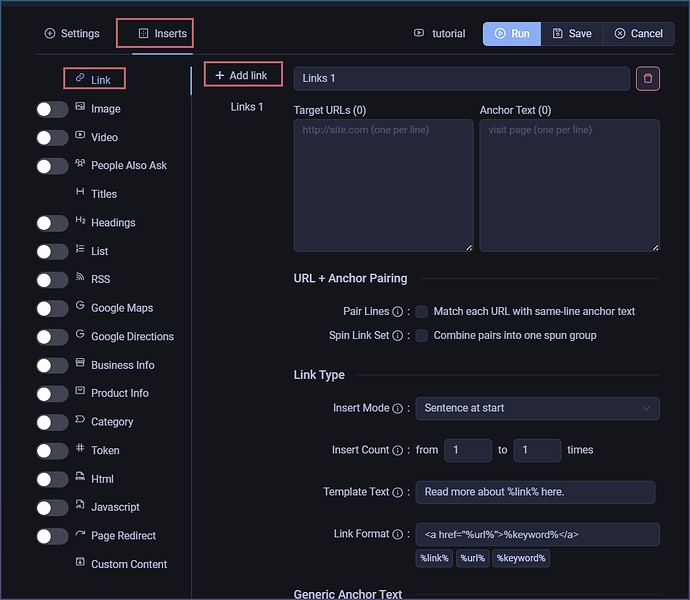Click the Image picture icon
Screen dimensions: 690x600
click(80, 106)
